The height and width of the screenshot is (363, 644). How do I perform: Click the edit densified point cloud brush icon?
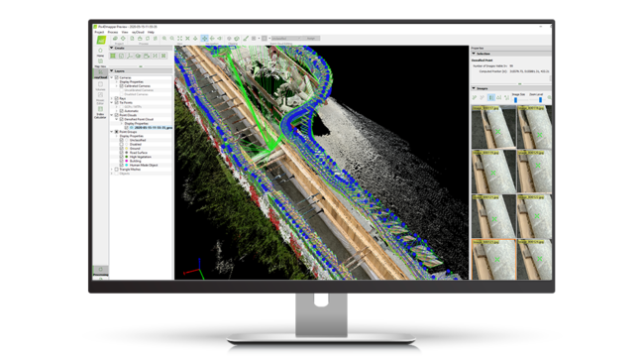[x=246, y=39]
